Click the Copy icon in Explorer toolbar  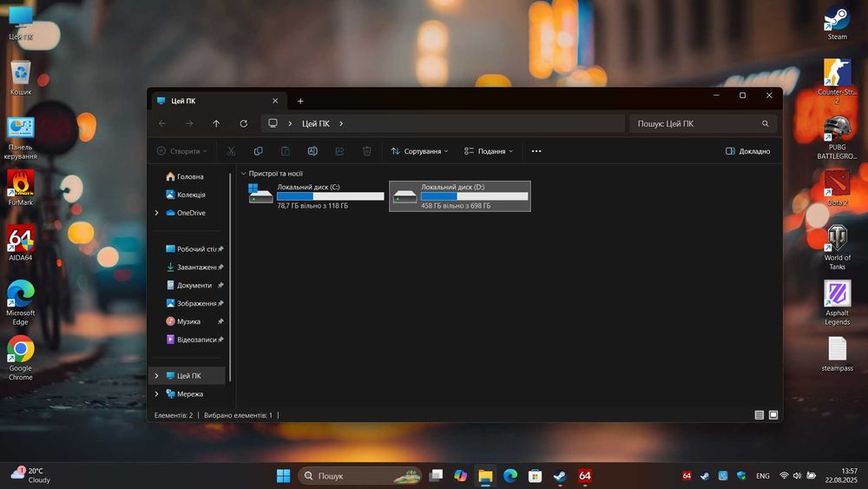coord(258,151)
